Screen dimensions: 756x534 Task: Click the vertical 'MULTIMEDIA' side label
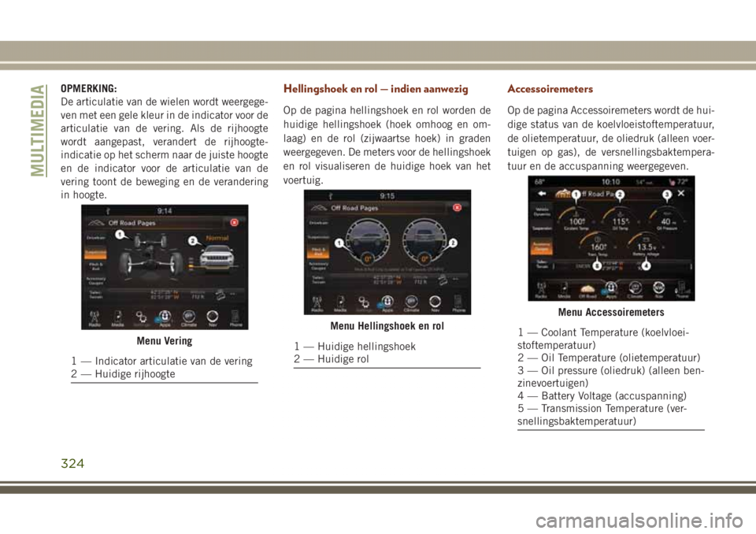tap(38, 130)
